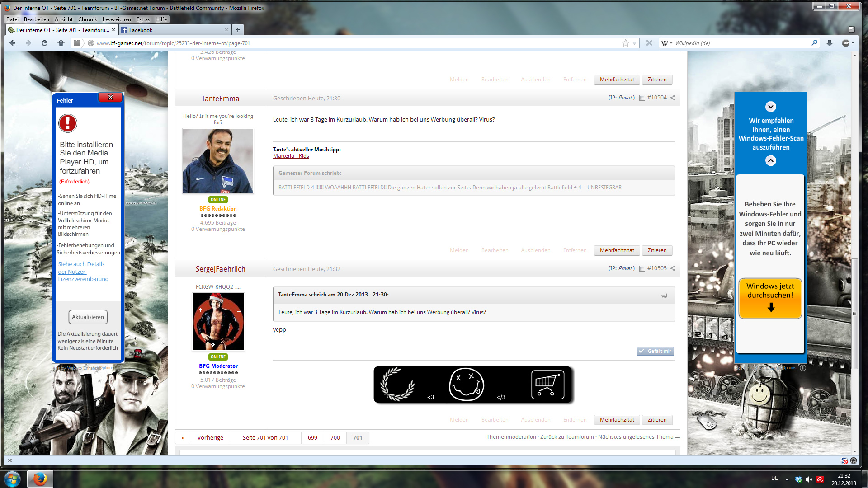Start a Wikipedia search with the magnifier icon
The image size is (868, 488).
(x=814, y=43)
